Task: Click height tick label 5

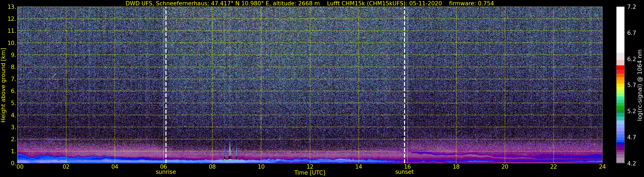Action: (13, 103)
